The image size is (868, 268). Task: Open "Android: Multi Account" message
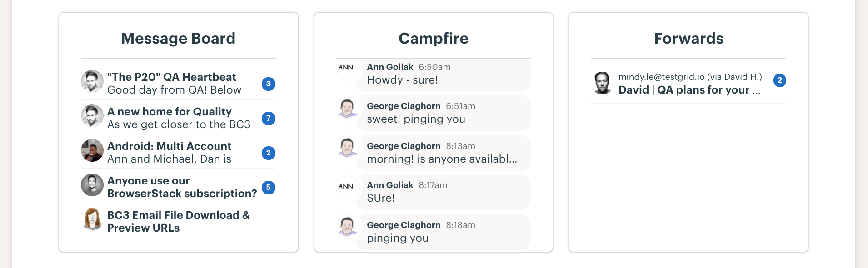click(x=170, y=146)
